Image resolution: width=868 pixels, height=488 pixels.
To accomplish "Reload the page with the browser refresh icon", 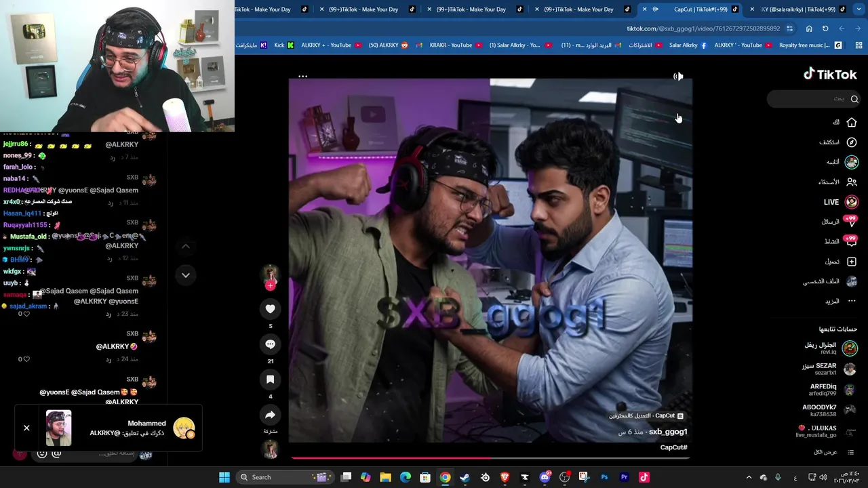I will click(825, 28).
